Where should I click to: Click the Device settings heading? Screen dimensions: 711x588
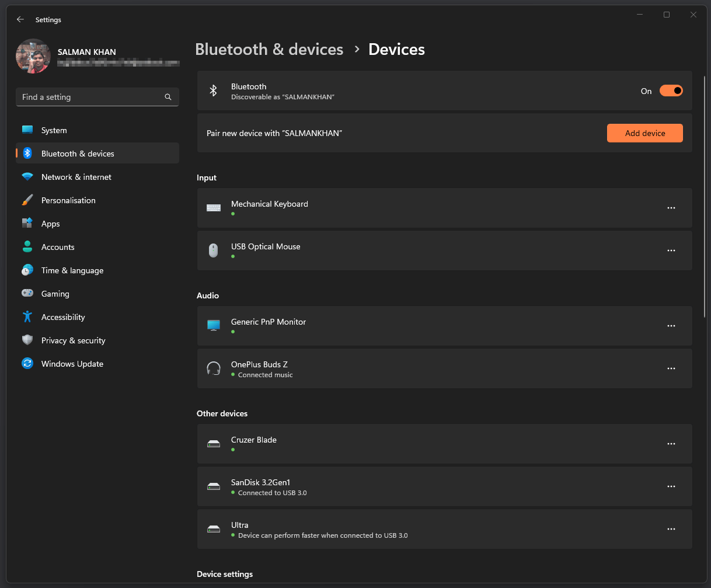coord(225,574)
